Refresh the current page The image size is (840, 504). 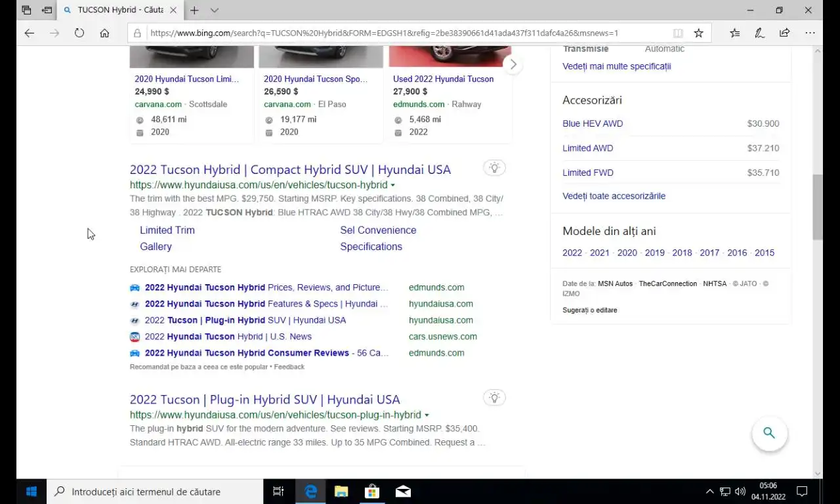(x=79, y=33)
